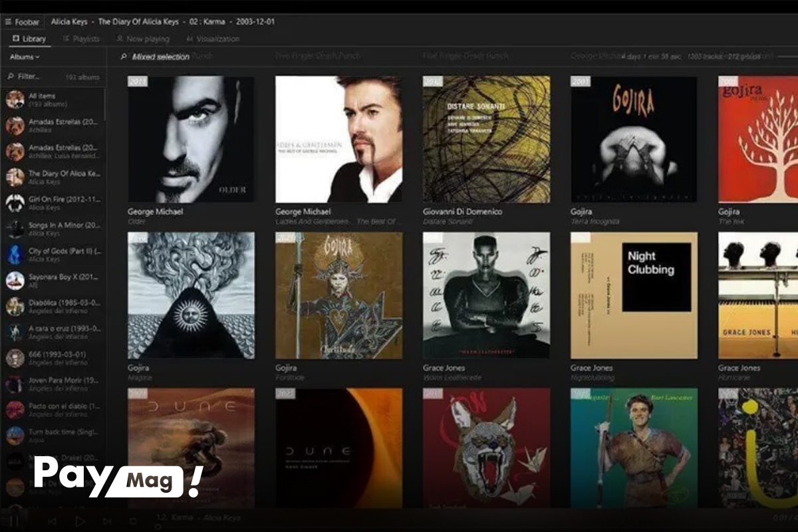Click the 'Nightclubbing' album title text
Screen dimensions: 798x532
click(593, 378)
